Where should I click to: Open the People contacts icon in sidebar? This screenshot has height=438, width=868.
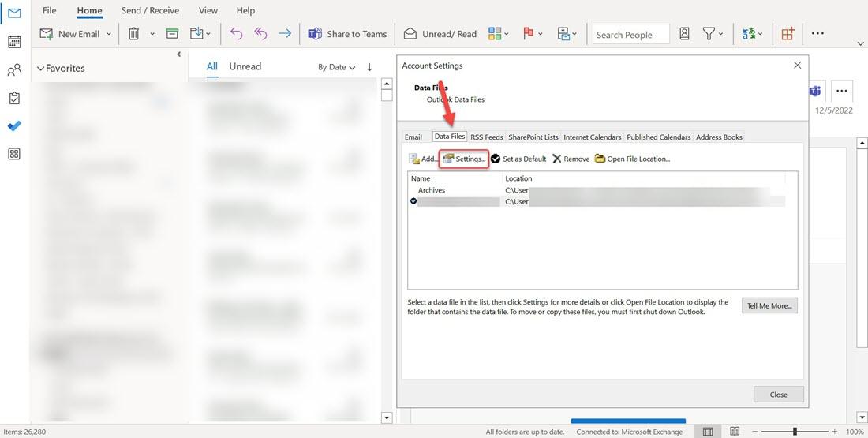(x=14, y=69)
